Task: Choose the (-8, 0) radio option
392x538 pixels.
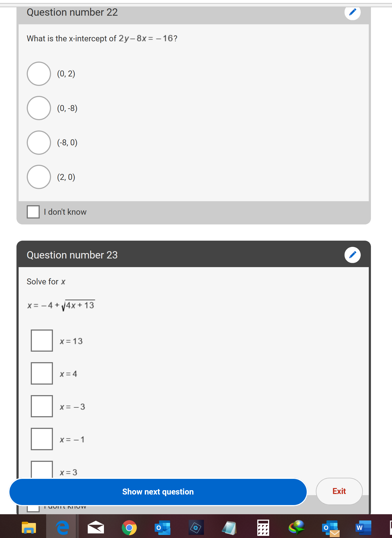Action: tap(39, 143)
